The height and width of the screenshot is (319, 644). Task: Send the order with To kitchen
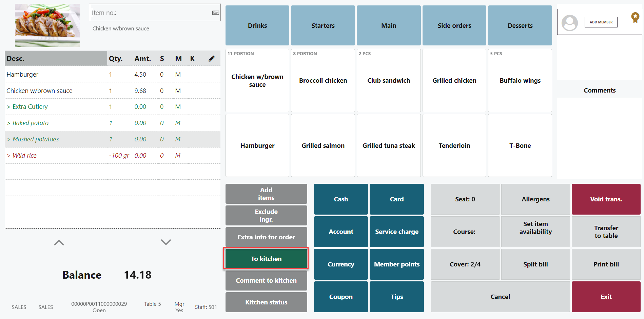coord(266,259)
